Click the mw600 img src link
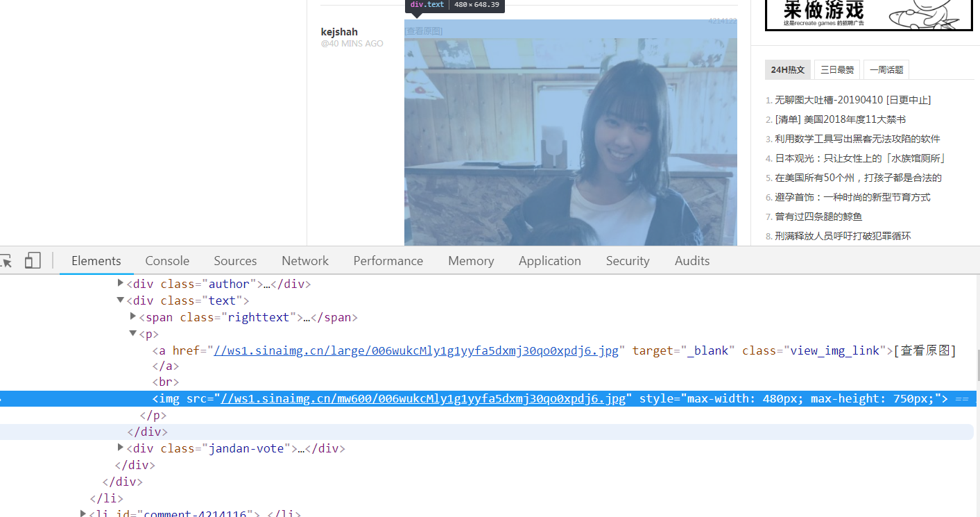The height and width of the screenshot is (517, 980). tap(423, 398)
